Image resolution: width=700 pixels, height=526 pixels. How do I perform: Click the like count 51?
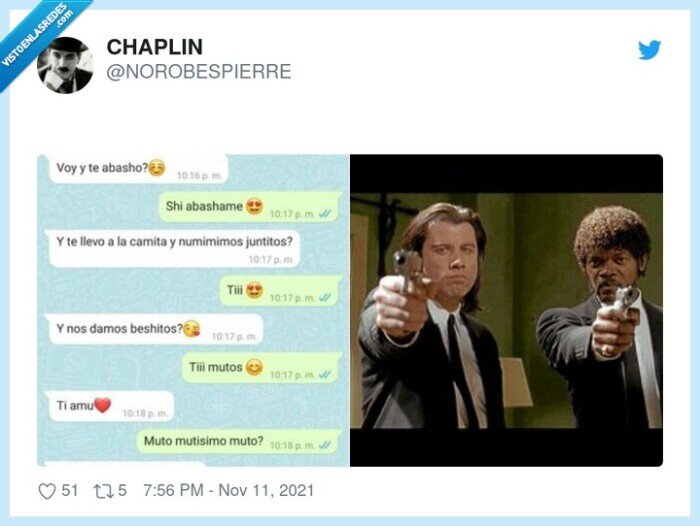(x=70, y=491)
